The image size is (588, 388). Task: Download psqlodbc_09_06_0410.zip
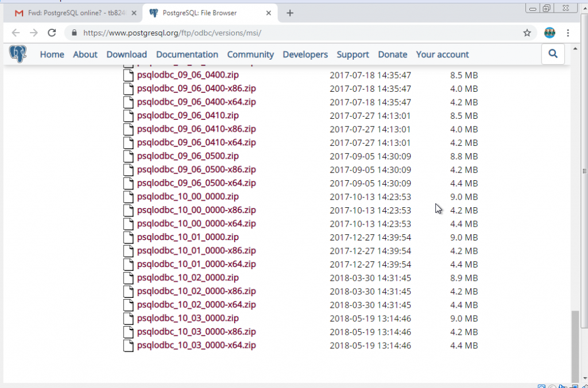tap(188, 115)
